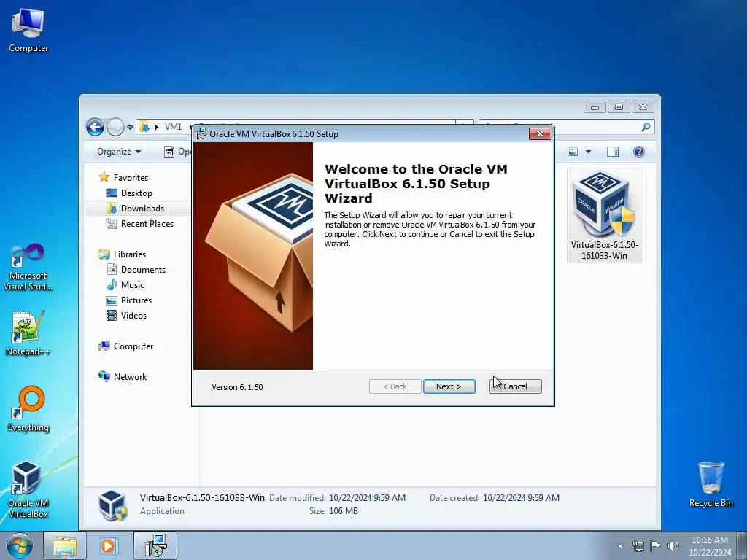Select VirtualBox-6.1.50-161033-Win file in Explorer
The width and height of the screenshot is (747, 560).
click(x=605, y=215)
